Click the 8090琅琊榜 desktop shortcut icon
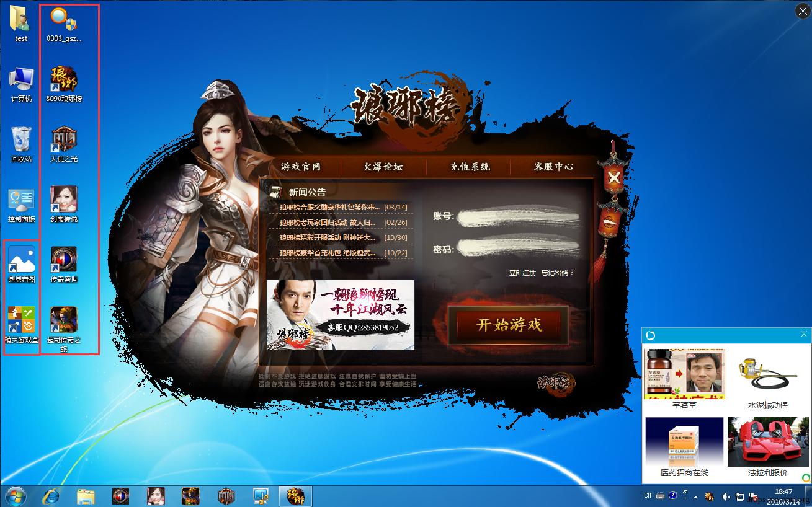Image resolution: width=812 pixels, height=507 pixels. coord(64,80)
